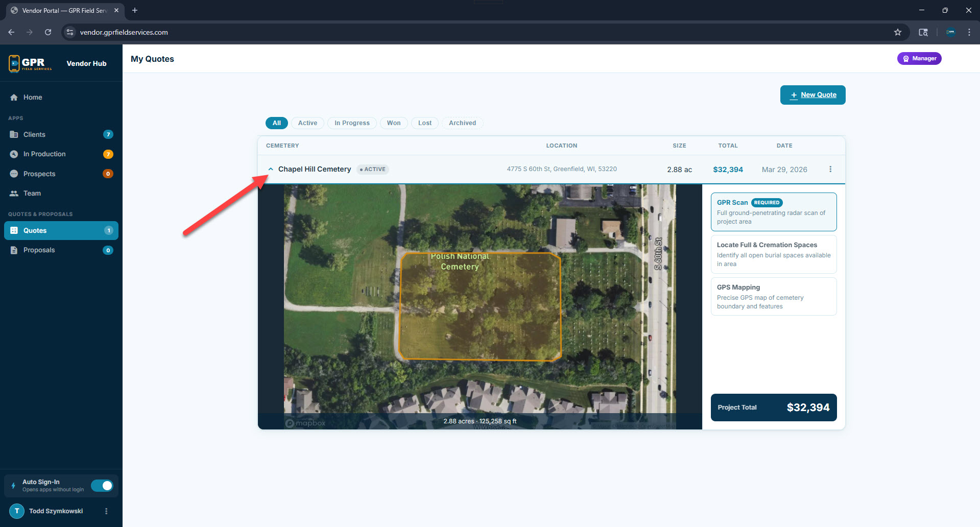Click the Manager role badge
The width and height of the screenshot is (980, 527).
coord(919,59)
